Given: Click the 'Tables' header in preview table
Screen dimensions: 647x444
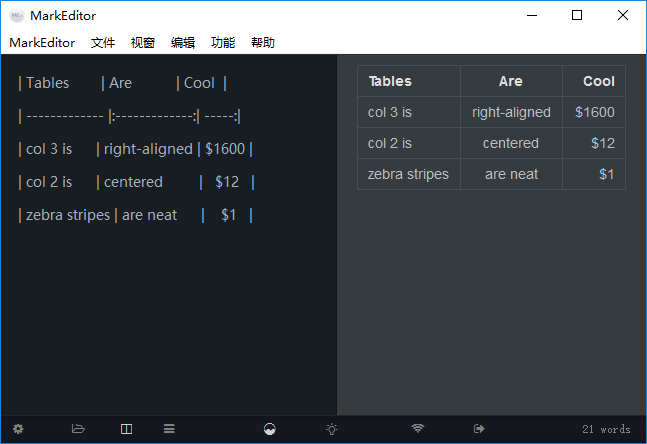Looking at the screenshot, I should coord(390,81).
